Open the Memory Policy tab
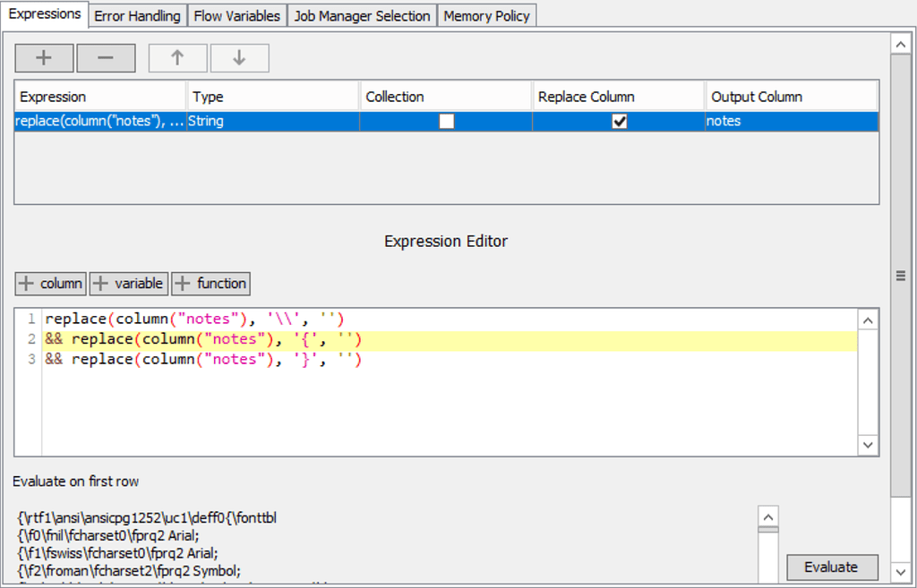 (x=486, y=15)
